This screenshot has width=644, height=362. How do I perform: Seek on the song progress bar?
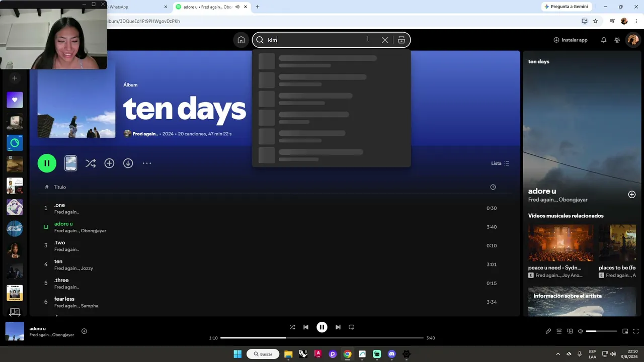coord(322,338)
